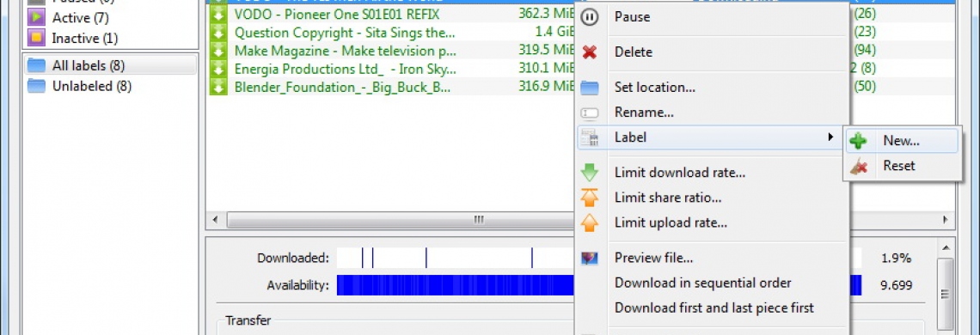Screen dimensions: 980x335
Task: Expand Label submenu arrow
Action: [830, 137]
